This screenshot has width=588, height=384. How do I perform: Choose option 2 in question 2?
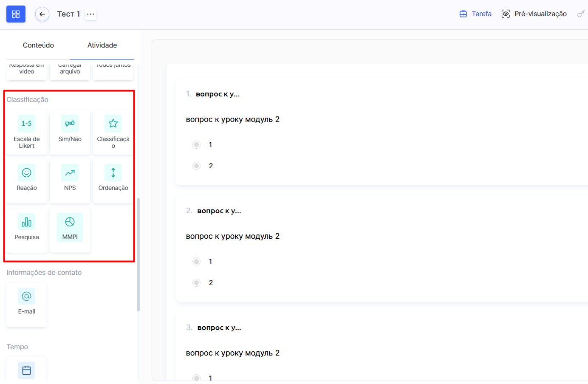[x=196, y=282]
